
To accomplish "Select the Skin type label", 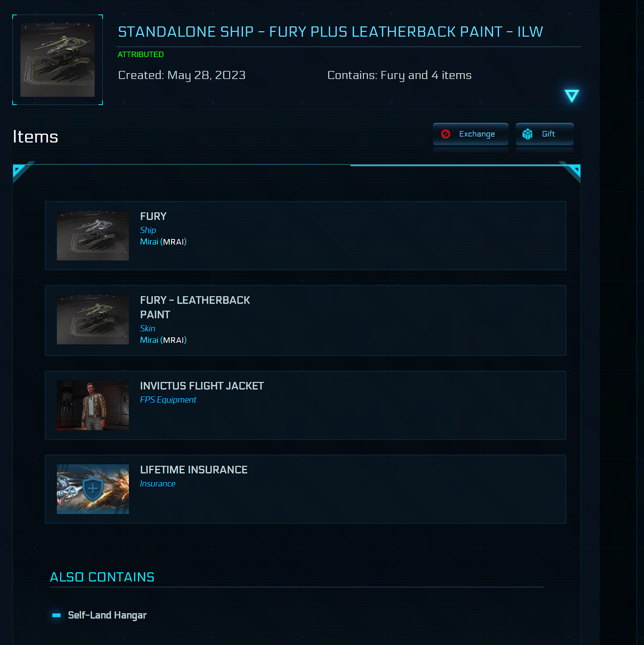I will click(x=147, y=328).
